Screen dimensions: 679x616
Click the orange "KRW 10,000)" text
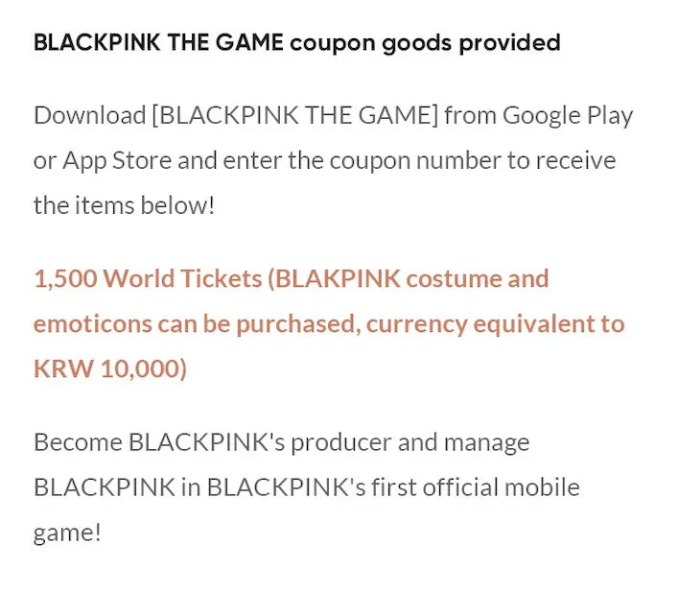110,368
